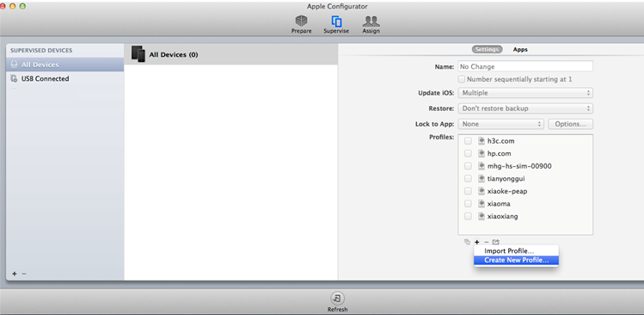
Task: Check the xiaoxiang profile checkbox
Action: 468,216
